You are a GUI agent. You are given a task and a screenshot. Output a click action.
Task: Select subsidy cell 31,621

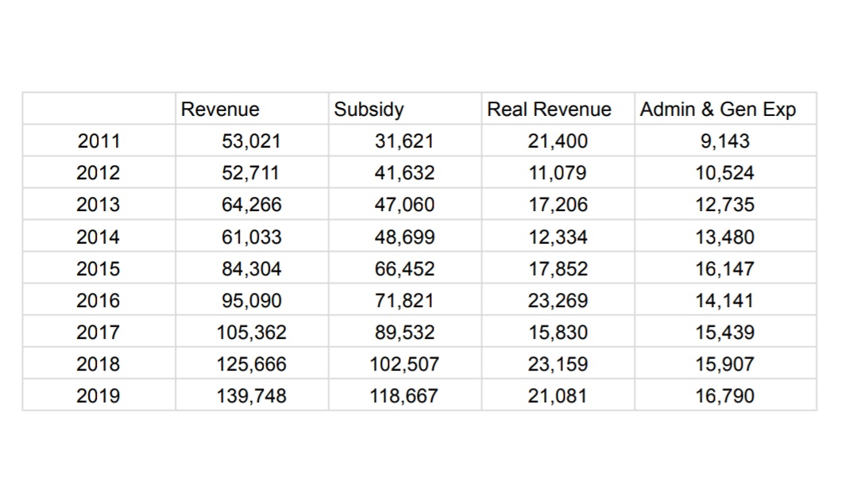(404, 140)
